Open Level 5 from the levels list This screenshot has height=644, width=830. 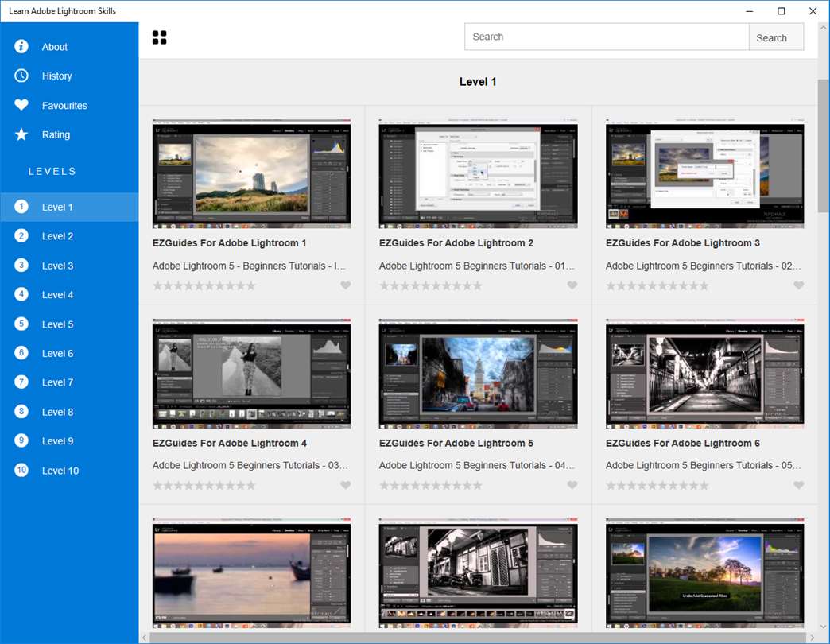point(57,324)
